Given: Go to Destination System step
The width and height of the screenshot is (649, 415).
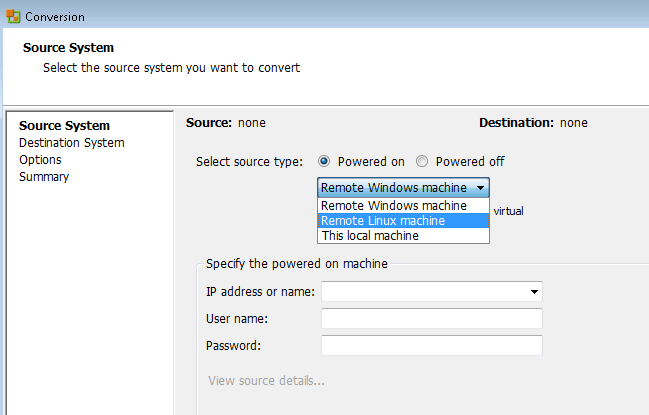Looking at the screenshot, I should click(x=72, y=143).
